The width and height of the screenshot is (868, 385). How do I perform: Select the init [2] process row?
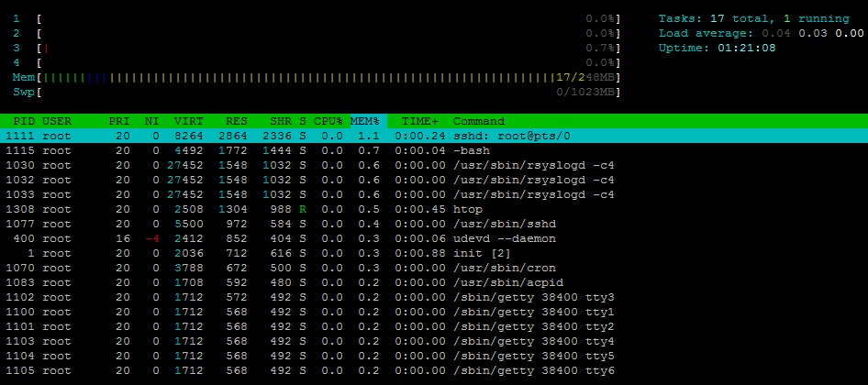[434, 253]
